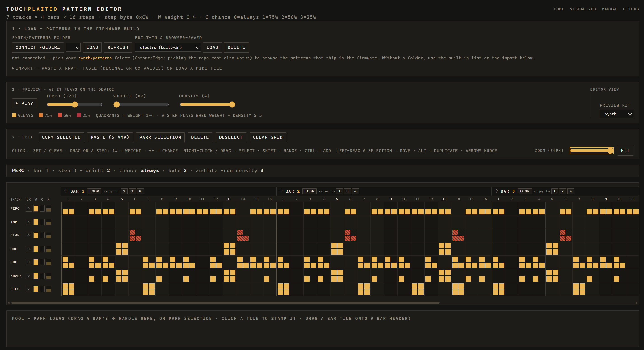Click the SNARE track chance (C) box

42,276
